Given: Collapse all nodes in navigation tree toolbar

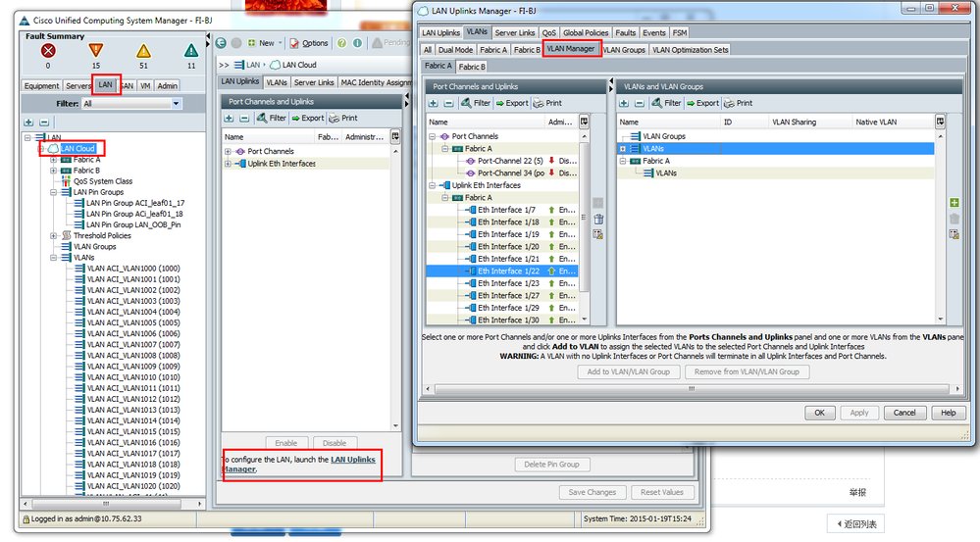Looking at the screenshot, I should pos(44,123).
